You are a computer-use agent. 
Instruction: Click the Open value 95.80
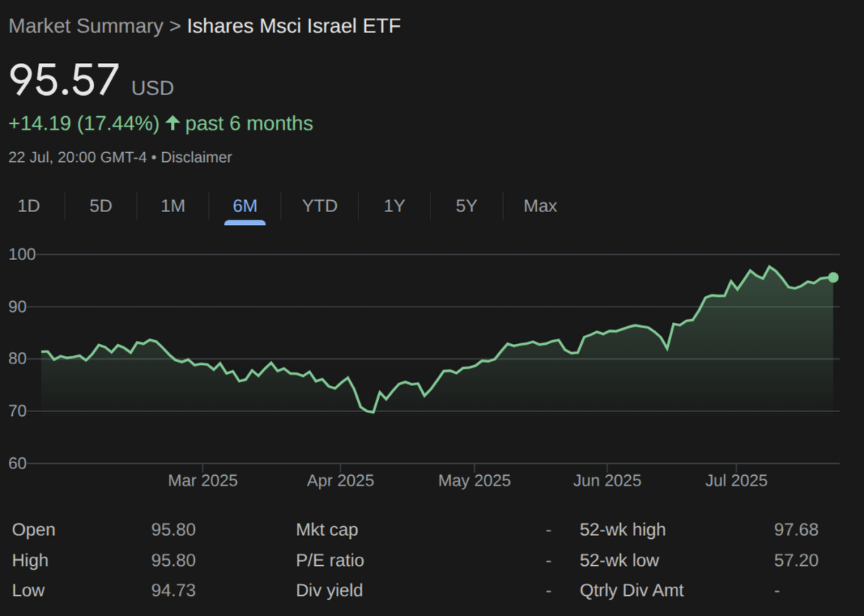coord(173,530)
